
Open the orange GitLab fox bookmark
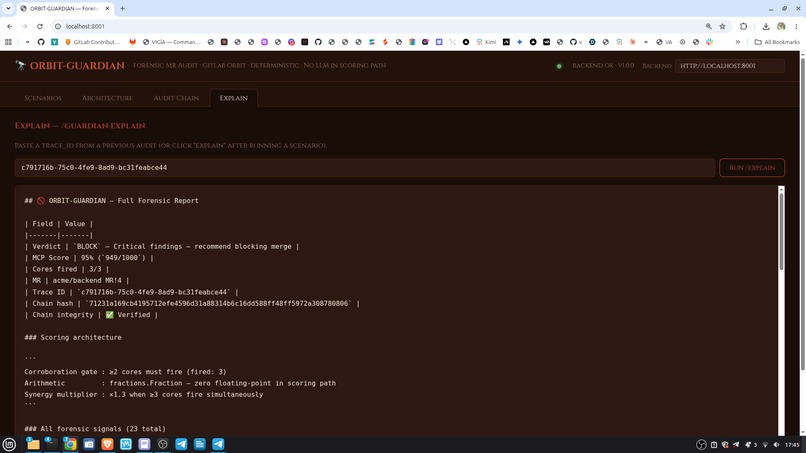133,42
